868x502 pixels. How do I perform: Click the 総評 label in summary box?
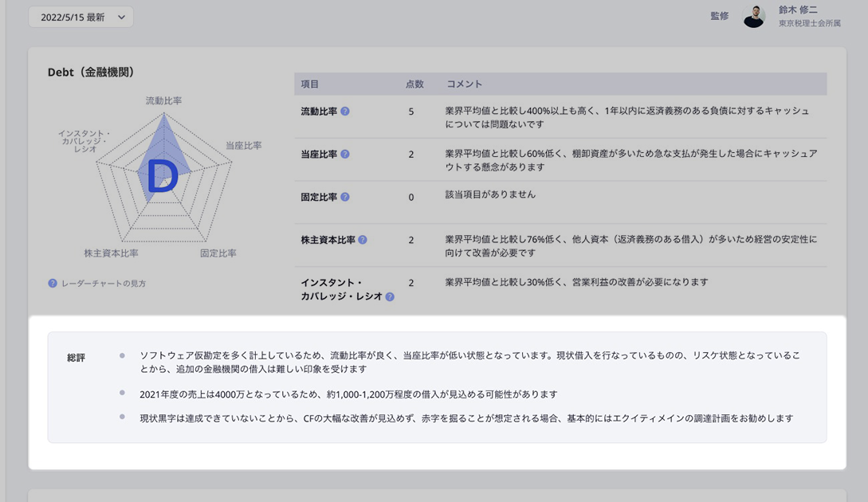[x=77, y=358]
